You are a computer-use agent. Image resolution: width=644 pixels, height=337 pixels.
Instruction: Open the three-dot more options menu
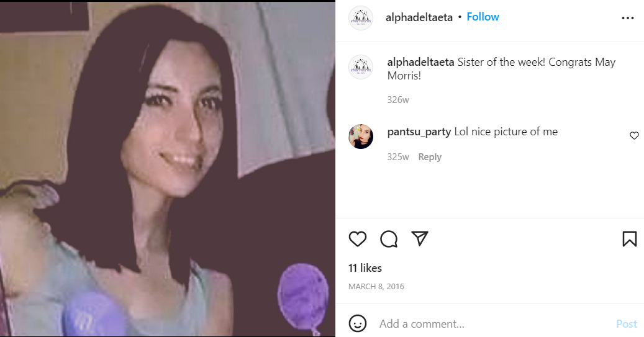point(628,18)
